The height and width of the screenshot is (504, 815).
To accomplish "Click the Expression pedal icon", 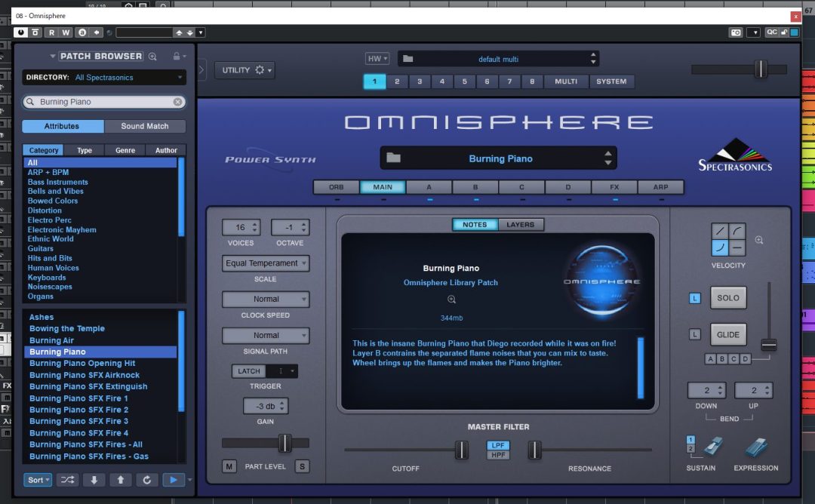I will [756, 447].
